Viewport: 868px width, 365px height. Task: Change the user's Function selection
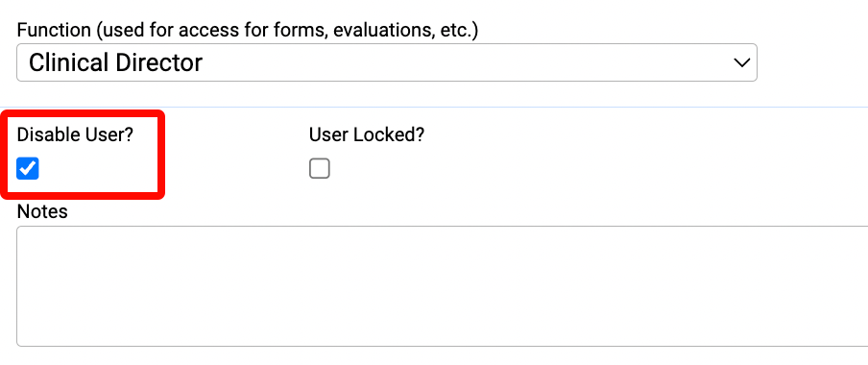tap(387, 62)
